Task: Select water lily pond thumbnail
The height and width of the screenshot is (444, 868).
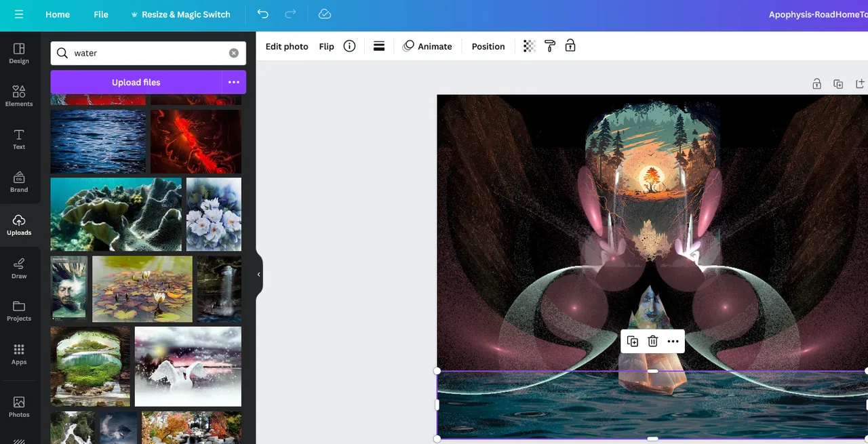Action: tap(142, 289)
